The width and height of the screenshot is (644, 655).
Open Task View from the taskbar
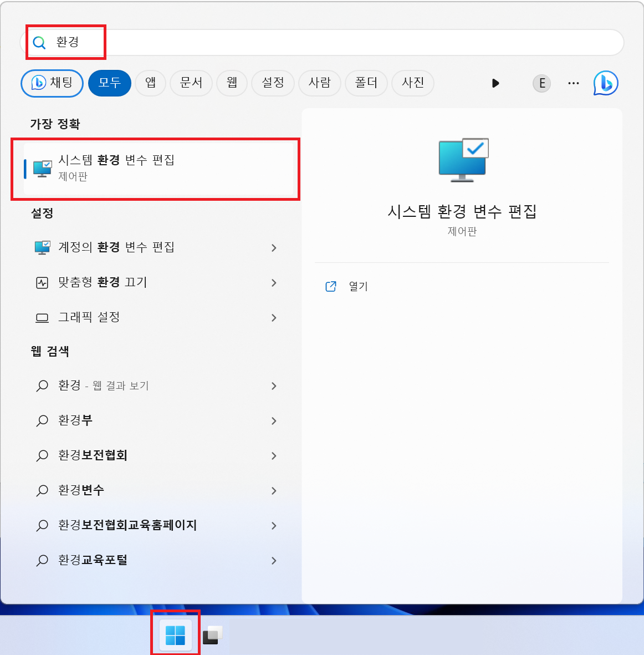212,636
